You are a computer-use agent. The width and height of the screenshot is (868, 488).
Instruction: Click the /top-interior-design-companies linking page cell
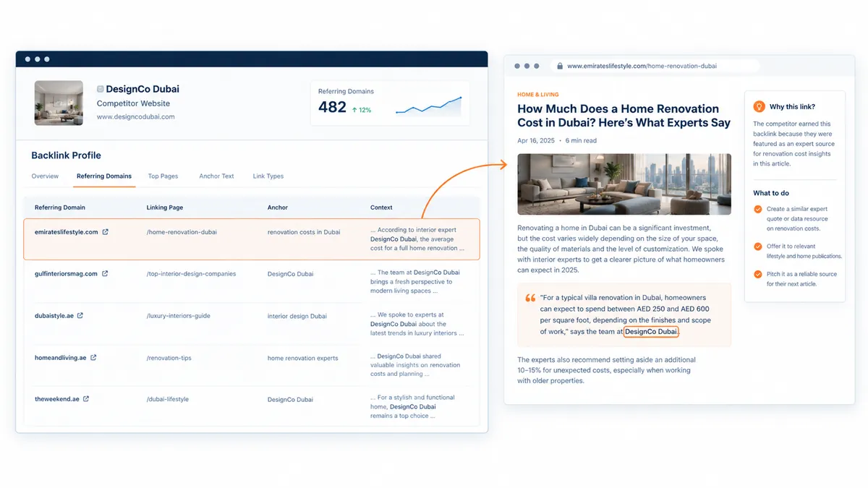tap(191, 274)
